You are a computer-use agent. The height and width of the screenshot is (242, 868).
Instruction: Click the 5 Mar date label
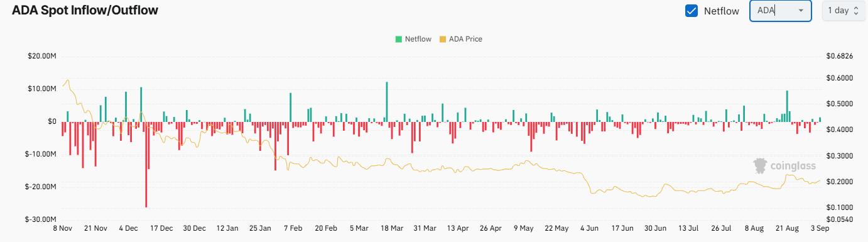pyautogui.click(x=359, y=229)
